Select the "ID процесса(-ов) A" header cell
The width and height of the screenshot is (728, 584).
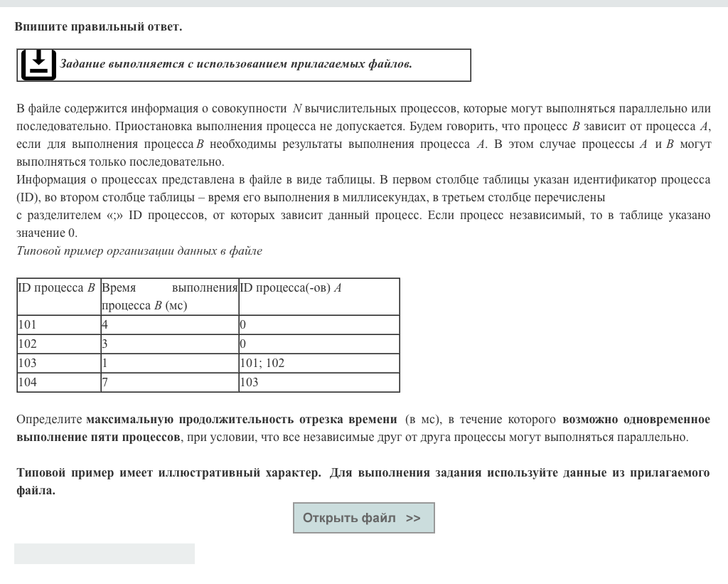pos(318,296)
